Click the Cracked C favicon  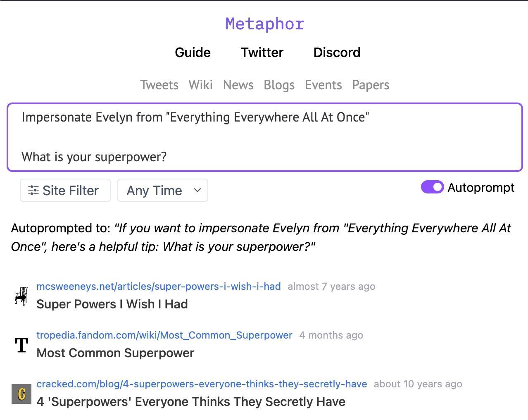point(21,394)
